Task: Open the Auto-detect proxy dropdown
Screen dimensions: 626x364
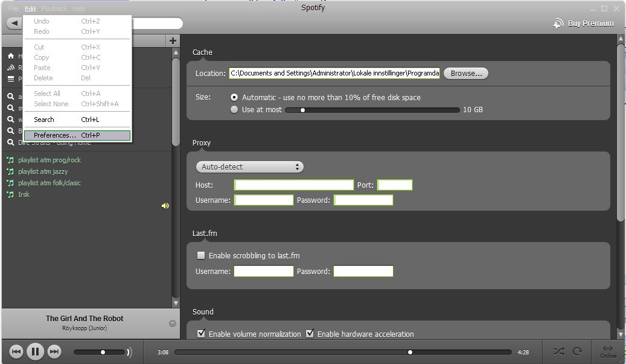Action: (x=250, y=167)
